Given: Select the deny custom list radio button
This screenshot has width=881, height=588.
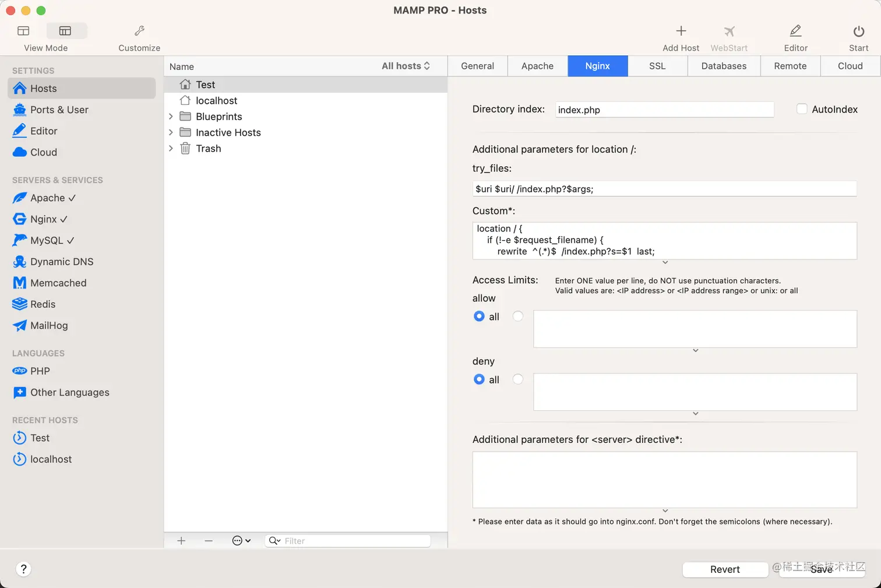Looking at the screenshot, I should (x=518, y=379).
